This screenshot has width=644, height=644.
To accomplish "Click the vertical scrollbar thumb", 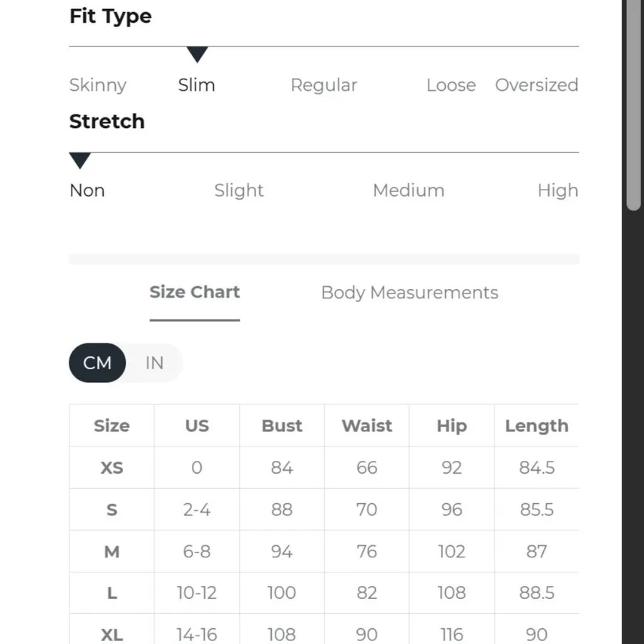I will click(x=634, y=105).
